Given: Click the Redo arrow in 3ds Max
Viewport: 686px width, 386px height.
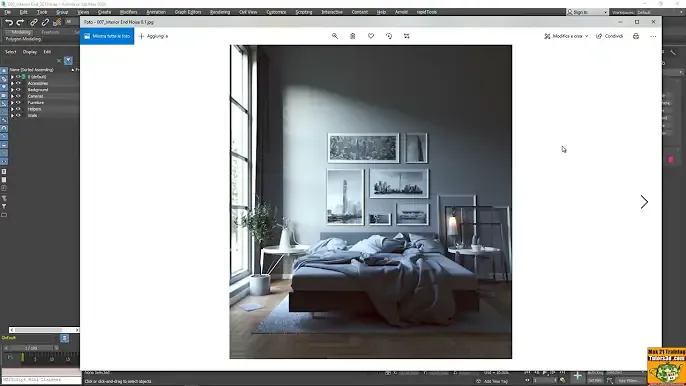Looking at the screenshot, I should (20, 22).
